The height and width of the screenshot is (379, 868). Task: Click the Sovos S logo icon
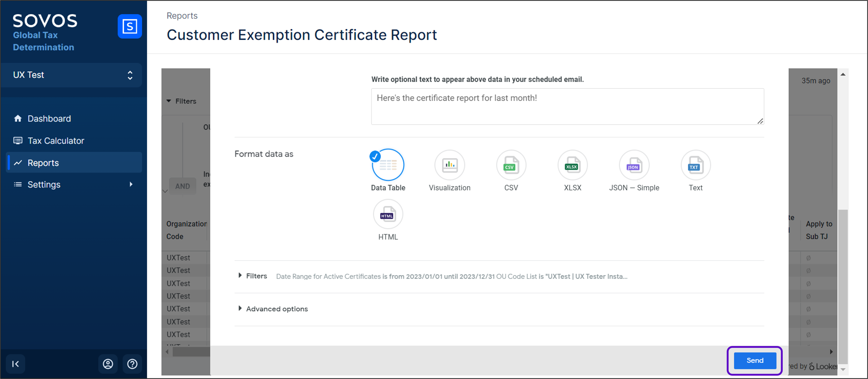click(x=129, y=26)
